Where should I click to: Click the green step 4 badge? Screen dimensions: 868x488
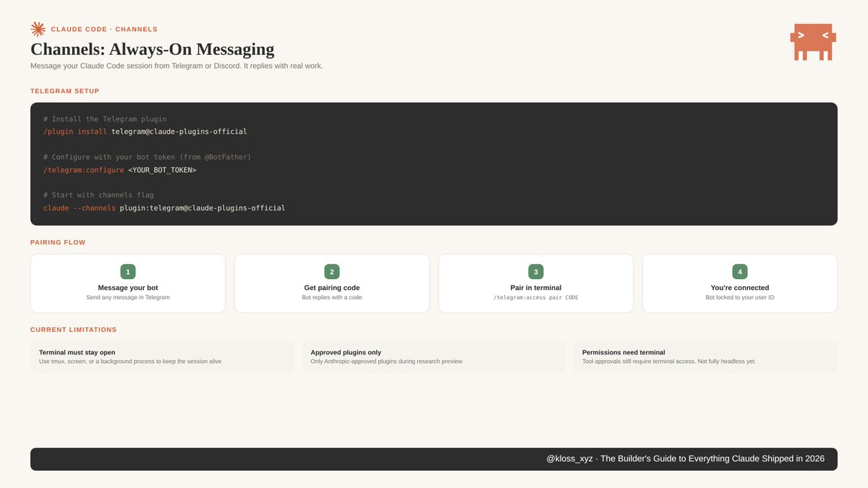point(740,272)
